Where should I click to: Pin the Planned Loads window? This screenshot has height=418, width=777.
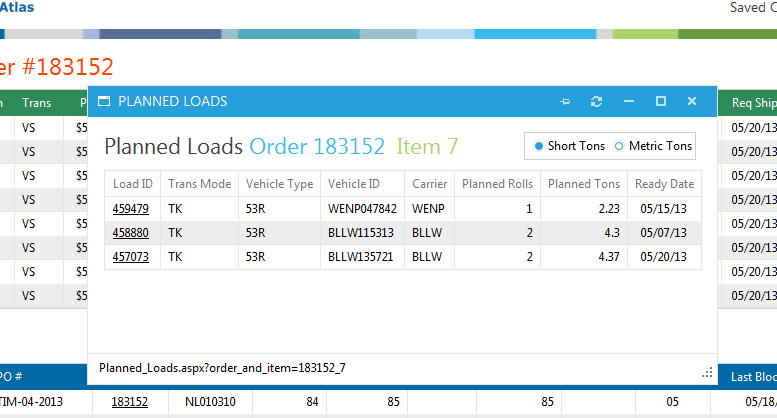565,102
